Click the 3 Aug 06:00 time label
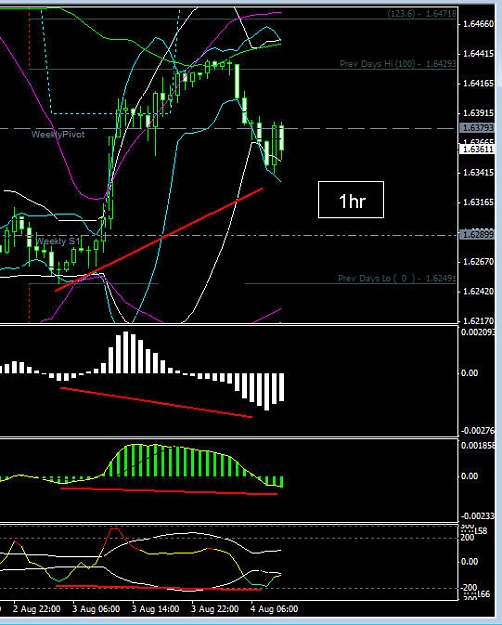 pos(96,609)
